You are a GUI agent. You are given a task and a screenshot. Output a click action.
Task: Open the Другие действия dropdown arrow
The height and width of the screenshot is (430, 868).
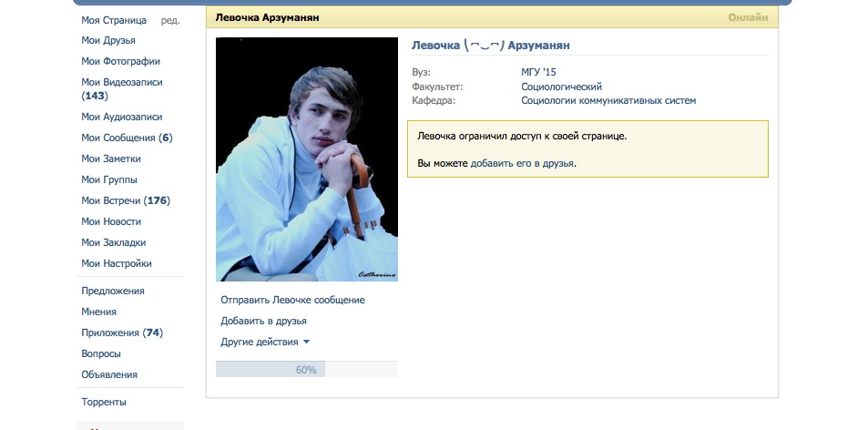click(306, 342)
